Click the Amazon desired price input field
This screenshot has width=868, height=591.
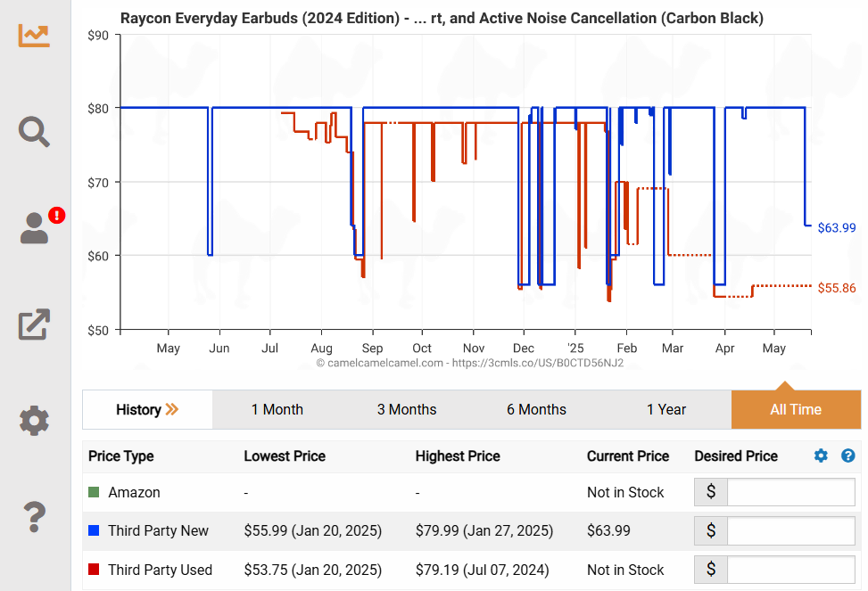[790, 492]
